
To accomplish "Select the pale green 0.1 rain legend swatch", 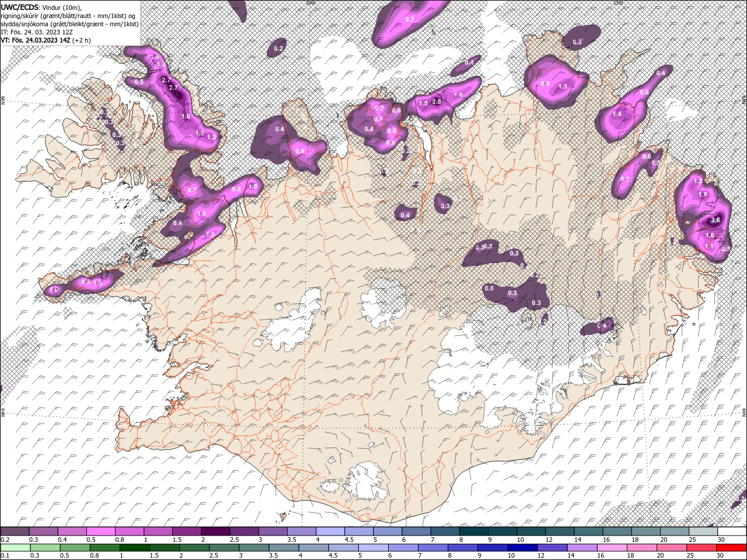I will click(15, 548).
